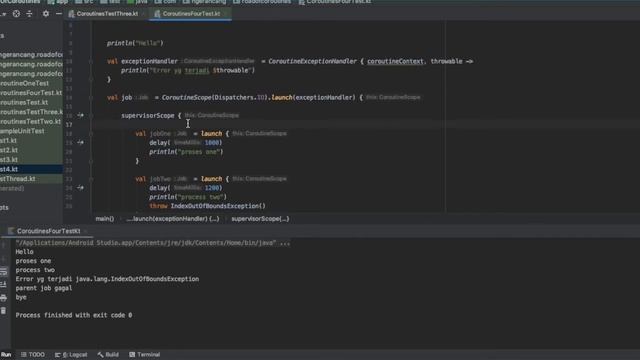Collapse fold marker at val job line
This screenshot has height=360, width=640.
(x=91, y=98)
